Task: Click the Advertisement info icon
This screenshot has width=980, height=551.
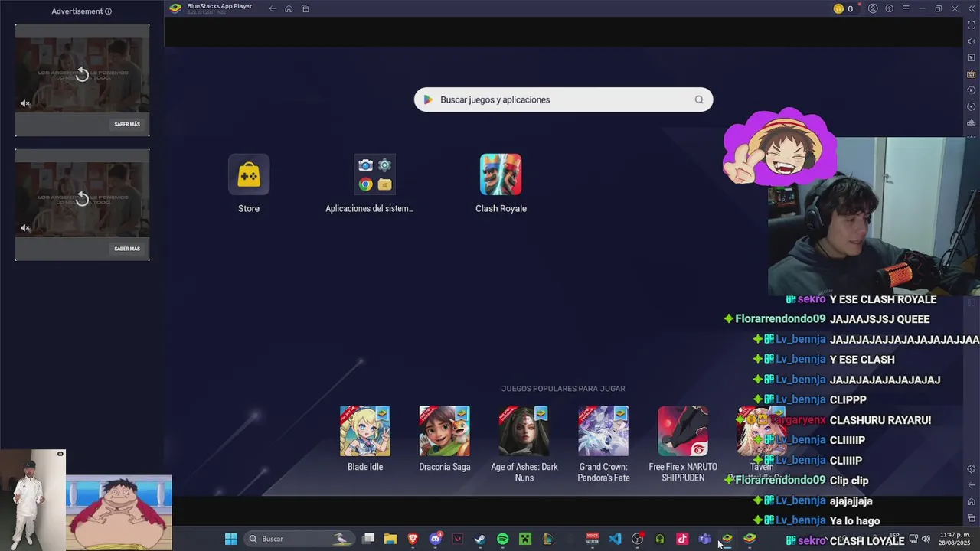Action: click(x=108, y=11)
